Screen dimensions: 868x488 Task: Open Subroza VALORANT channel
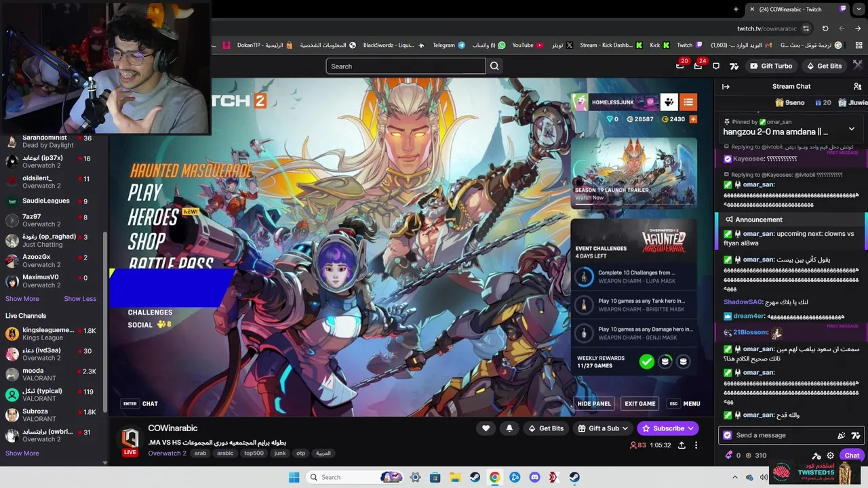51,415
